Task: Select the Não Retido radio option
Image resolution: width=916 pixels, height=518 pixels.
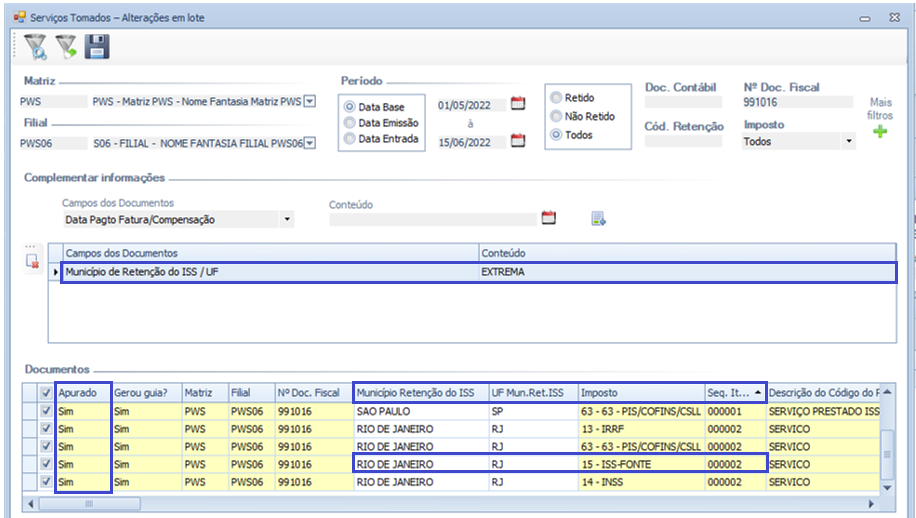Action: (x=556, y=116)
